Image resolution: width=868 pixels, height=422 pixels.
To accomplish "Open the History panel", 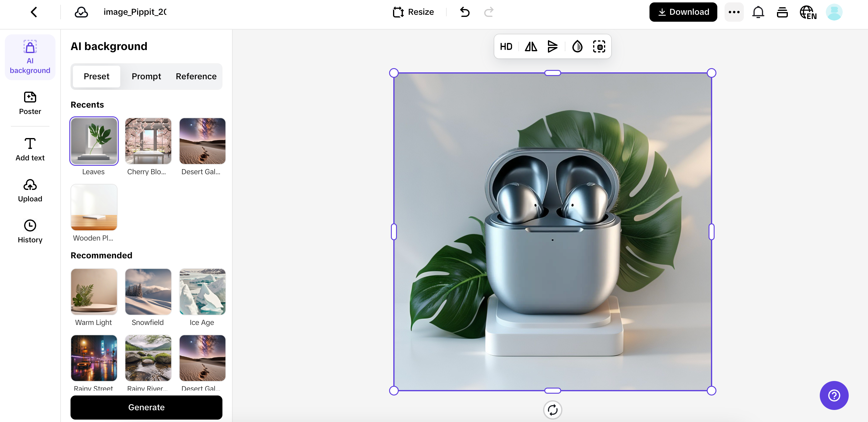I will click(x=30, y=231).
